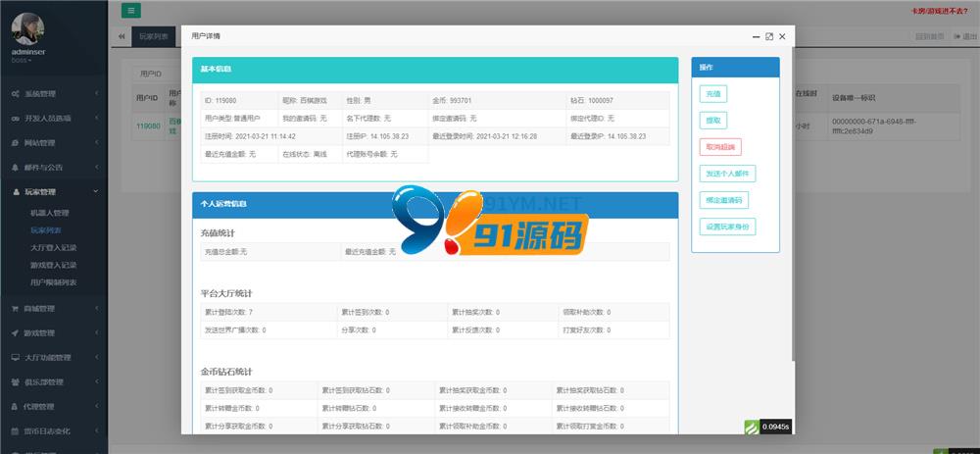Click the 在线状态: 离线 cell

click(310, 155)
